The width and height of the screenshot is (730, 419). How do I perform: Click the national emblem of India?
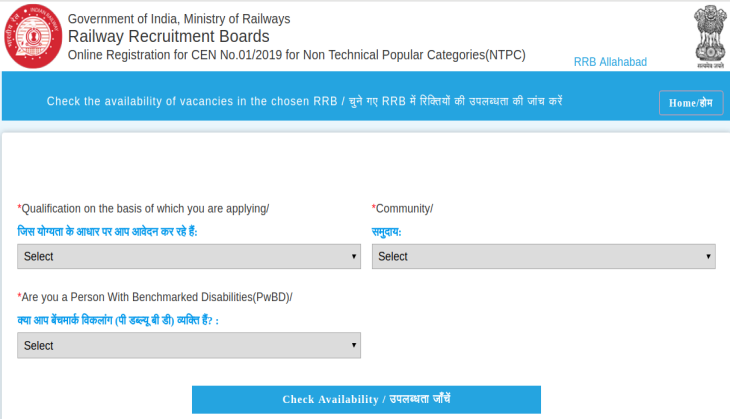[x=710, y=36]
